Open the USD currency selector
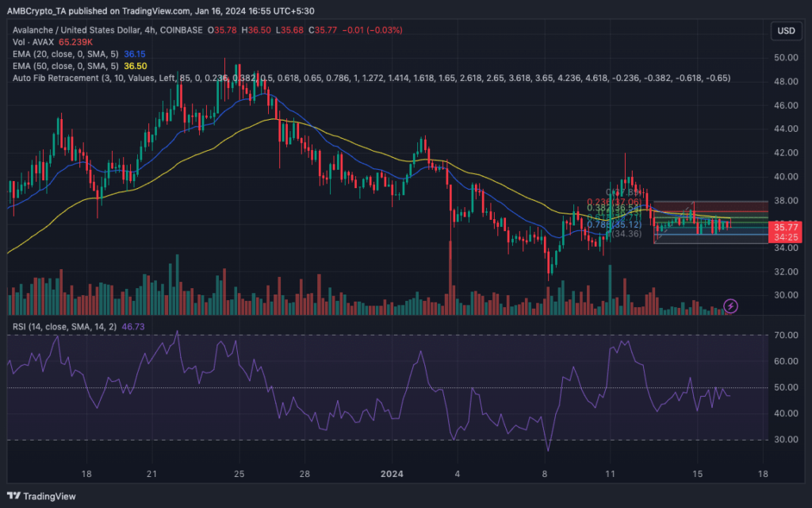Viewport: 812px width, 508px height. click(784, 31)
